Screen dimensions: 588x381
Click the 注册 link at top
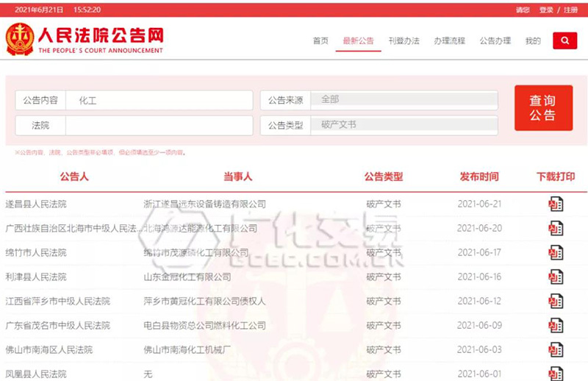(570, 10)
